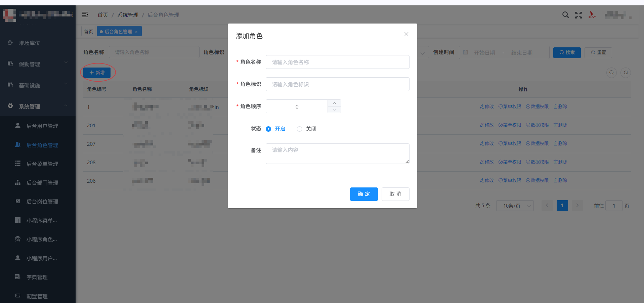
Task: Select the 关闭 status radio button
Action: pos(299,129)
